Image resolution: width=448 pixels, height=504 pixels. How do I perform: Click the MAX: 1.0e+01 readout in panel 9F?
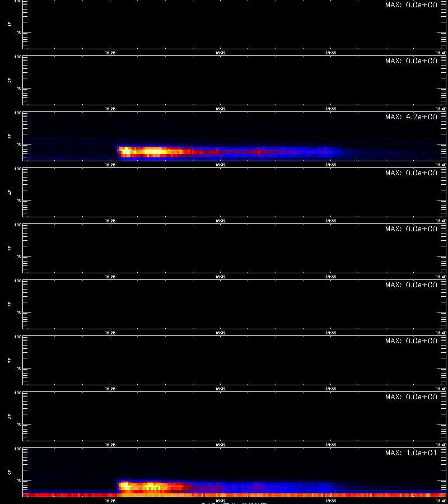tap(411, 452)
